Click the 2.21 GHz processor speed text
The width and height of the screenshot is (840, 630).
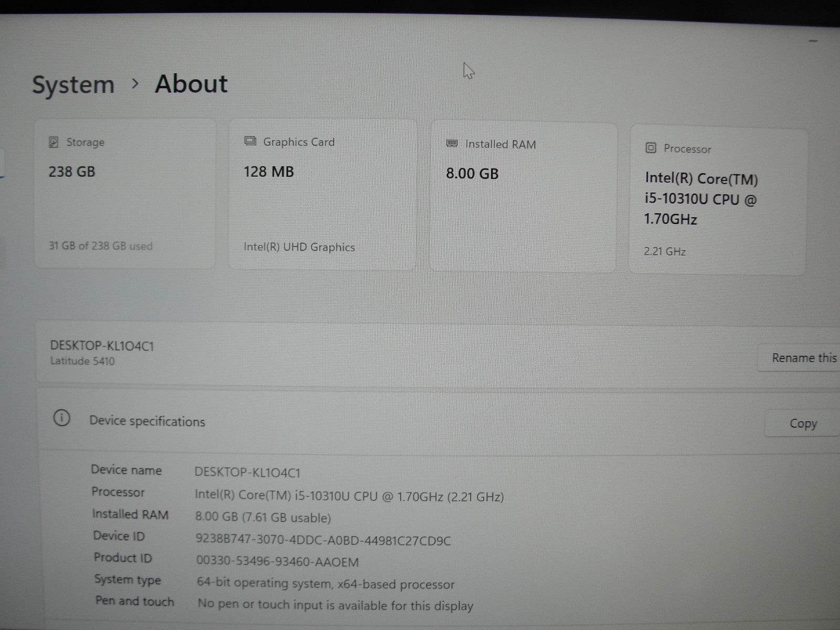pyautogui.click(x=664, y=251)
